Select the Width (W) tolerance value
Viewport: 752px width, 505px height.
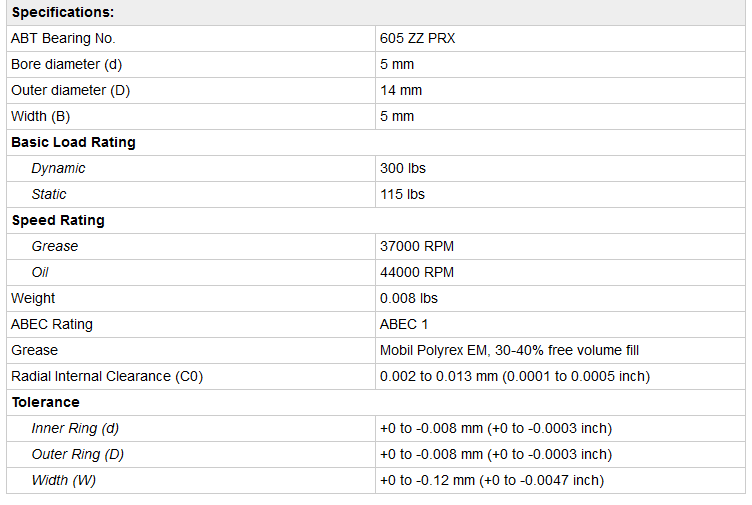[491, 481]
